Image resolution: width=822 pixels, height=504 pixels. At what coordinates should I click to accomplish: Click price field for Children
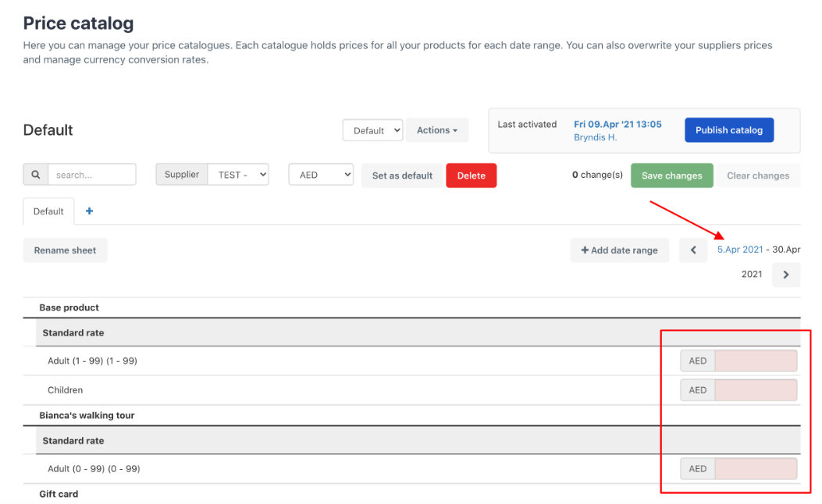(x=756, y=390)
